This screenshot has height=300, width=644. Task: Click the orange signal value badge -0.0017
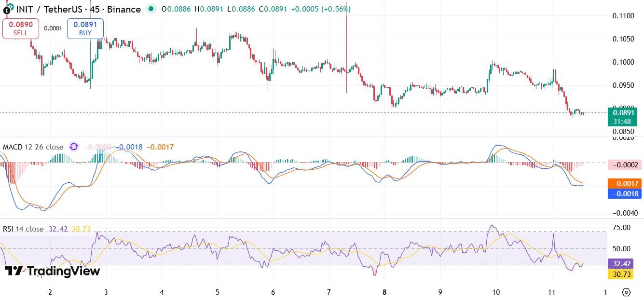click(625, 184)
